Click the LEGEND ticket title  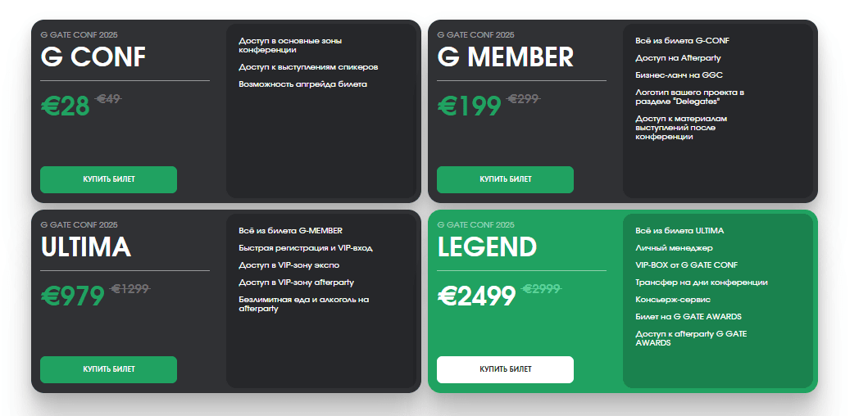[x=487, y=247]
